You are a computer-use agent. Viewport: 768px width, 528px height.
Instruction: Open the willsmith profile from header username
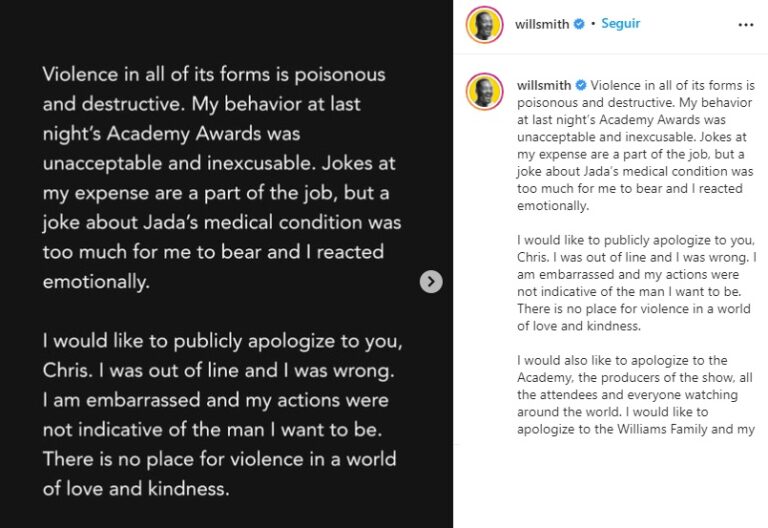(542, 24)
